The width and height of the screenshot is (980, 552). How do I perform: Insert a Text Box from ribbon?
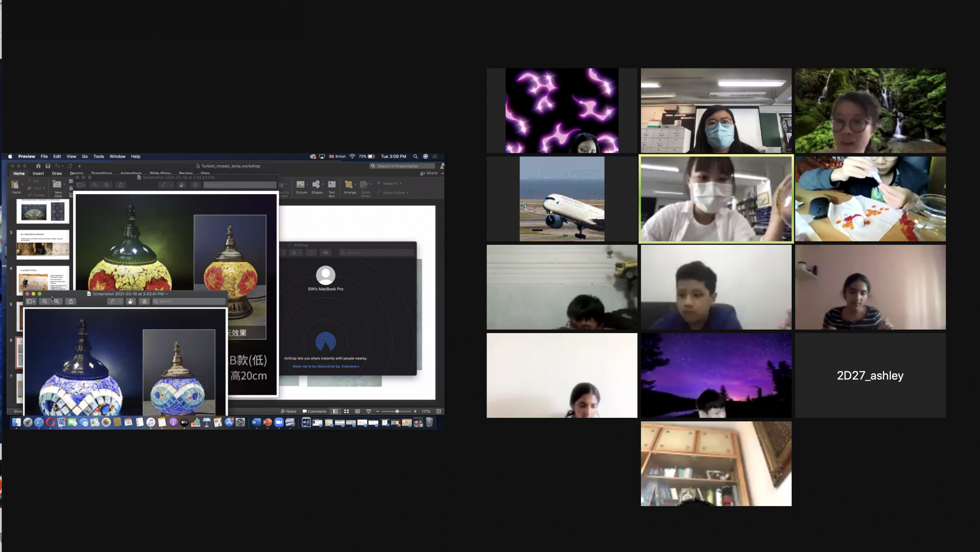click(331, 188)
